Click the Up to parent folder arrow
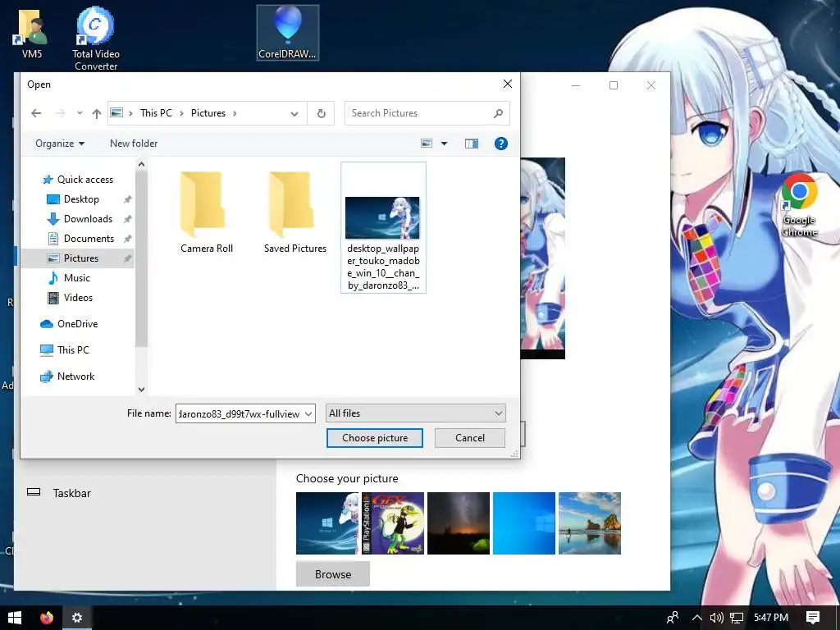840x630 pixels. [97, 113]
